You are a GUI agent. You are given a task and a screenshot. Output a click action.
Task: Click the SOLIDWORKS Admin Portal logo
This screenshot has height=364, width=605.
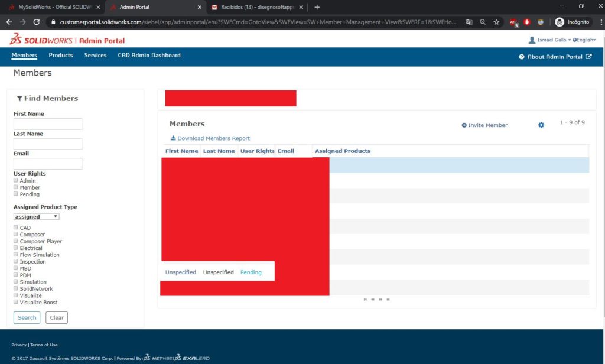[x=67, y=40]
